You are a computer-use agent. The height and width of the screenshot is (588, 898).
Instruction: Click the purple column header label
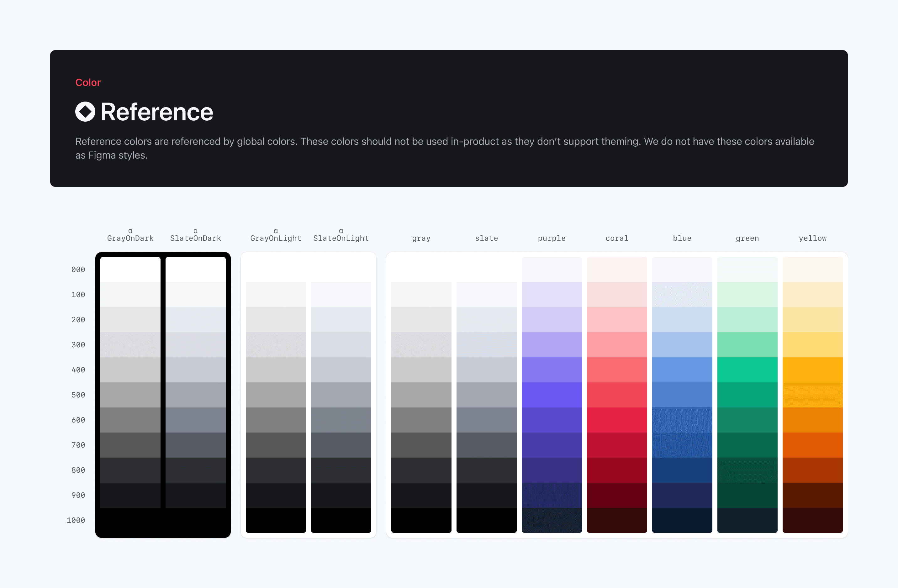[552, 238]
